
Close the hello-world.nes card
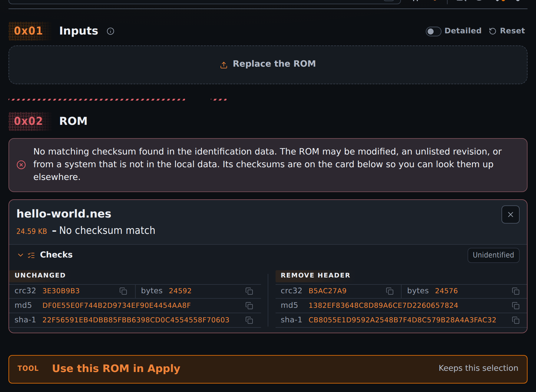[x=511, y=214]
